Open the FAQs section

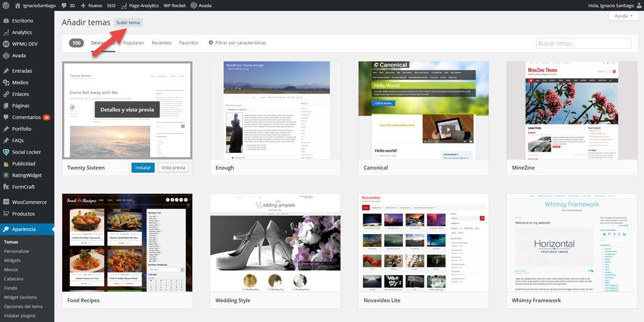point(18,141)
